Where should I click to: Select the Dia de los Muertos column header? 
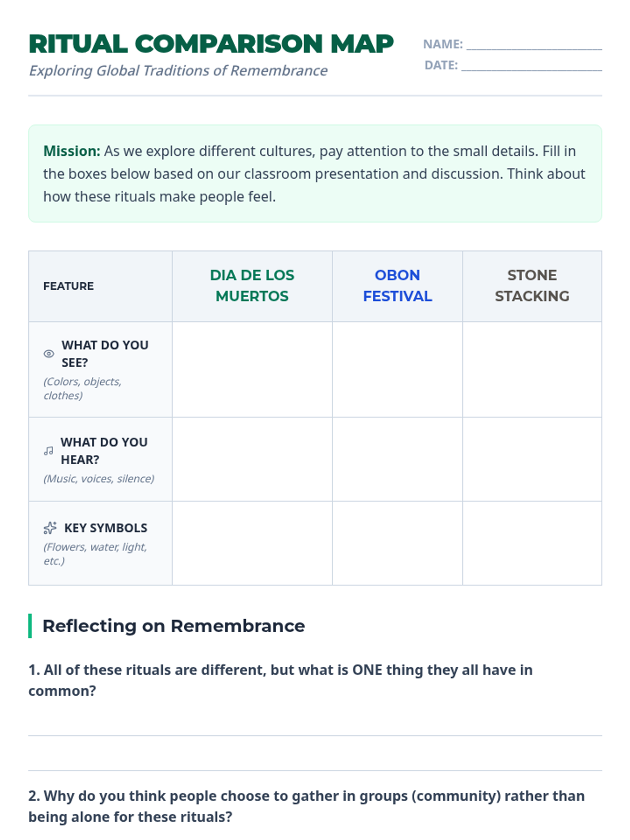tap(252, 286)
